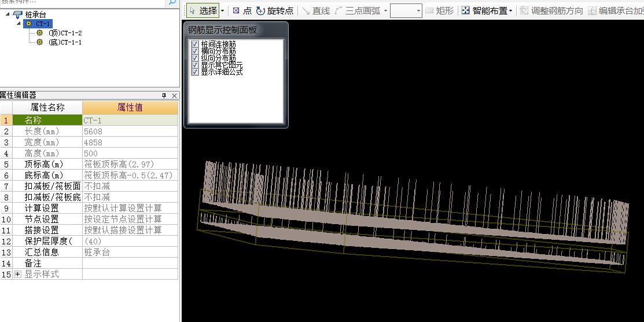Toggle the 纵向分布筋 checkbox
Screen dimensions: 644x322
[x=195, y=58]
